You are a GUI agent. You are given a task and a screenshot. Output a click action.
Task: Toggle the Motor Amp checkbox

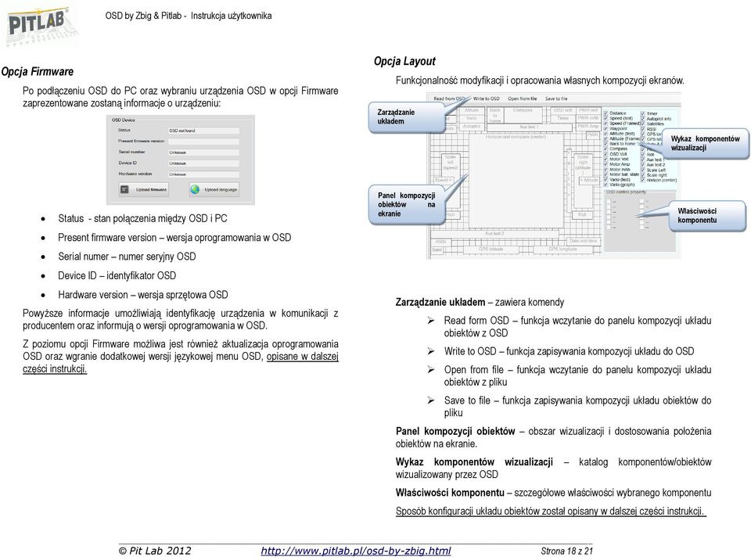[x=605, y=164]
